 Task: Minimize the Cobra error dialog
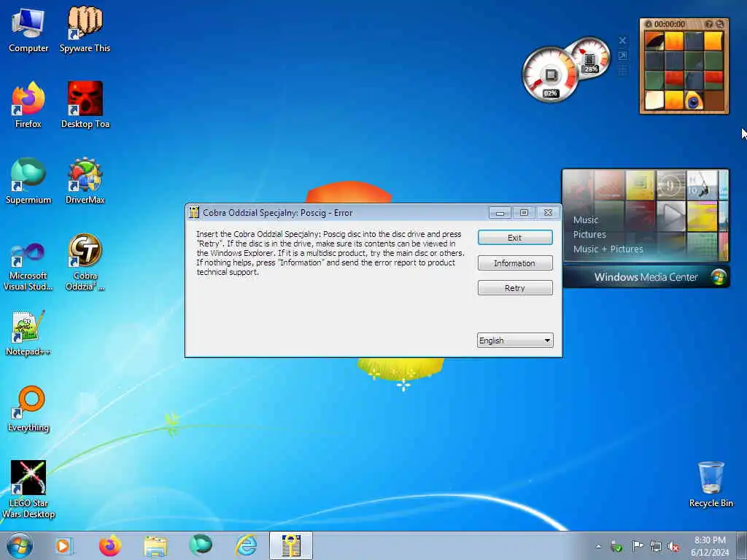500,213
